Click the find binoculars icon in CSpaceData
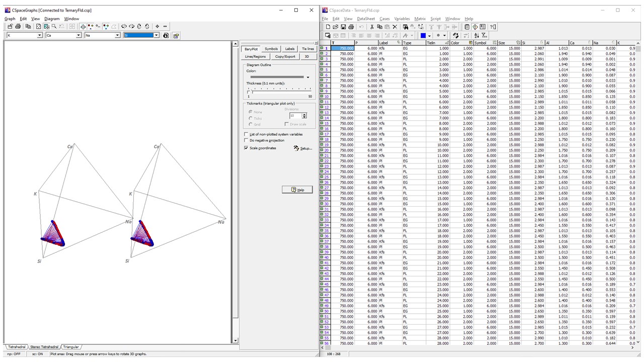 click(x=405, y=27)
